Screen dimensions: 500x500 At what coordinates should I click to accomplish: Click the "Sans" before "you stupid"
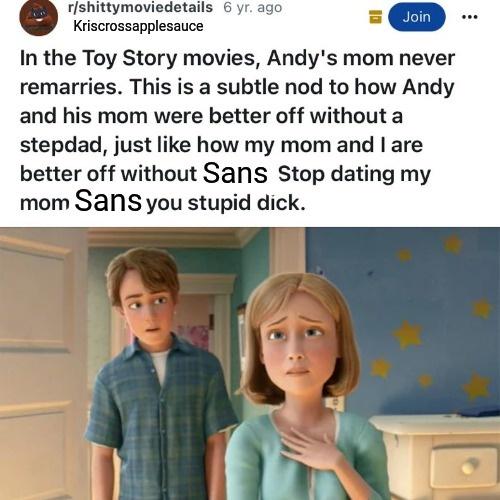108,201
